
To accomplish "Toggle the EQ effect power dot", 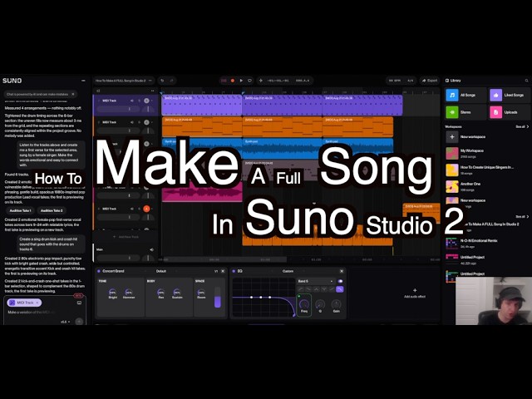I will 234,271.
